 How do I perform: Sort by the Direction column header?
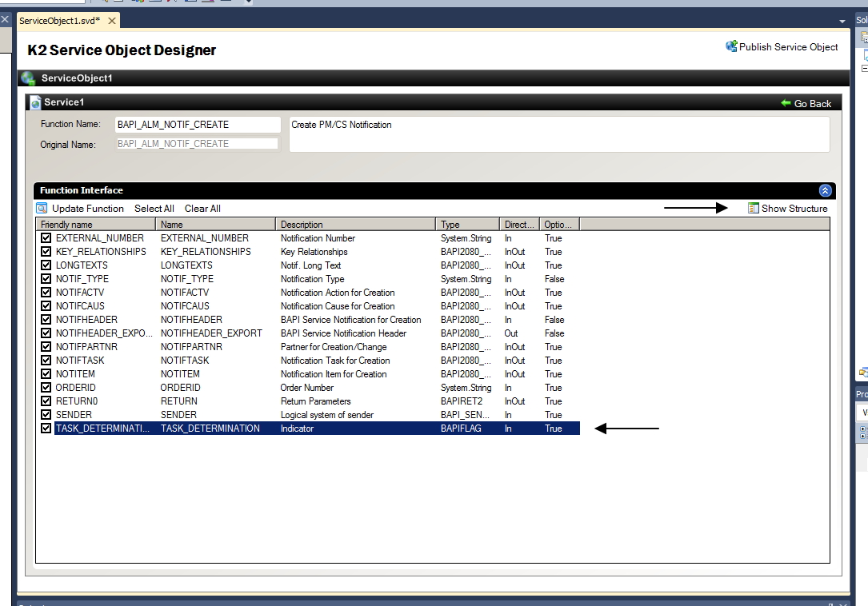pyautogui.click(x=519, y=224)
